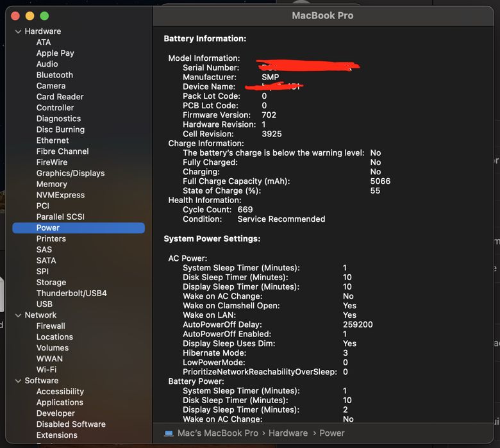Click the Full Charge Capacity value 5066
The height and width of the screenshot is (448, 500).
[380, 181]
